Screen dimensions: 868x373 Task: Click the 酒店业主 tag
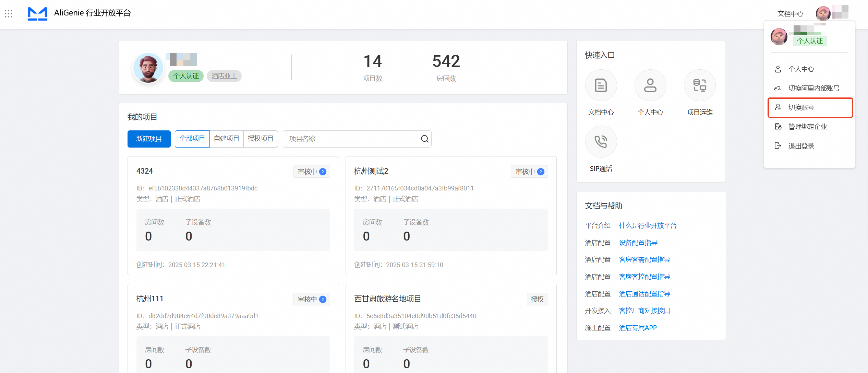pyautogui.click(x=224, y=76)
